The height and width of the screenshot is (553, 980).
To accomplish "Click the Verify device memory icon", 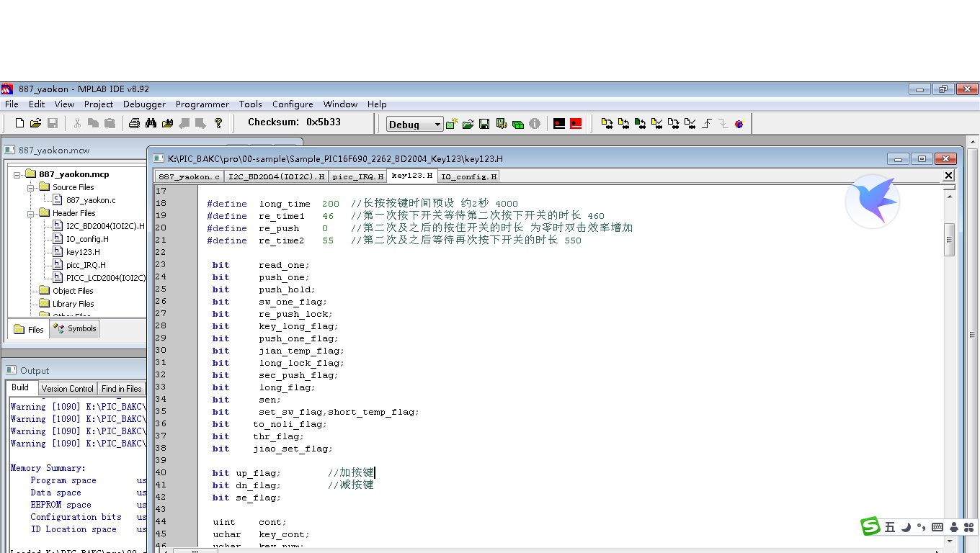I will tap(657, 124).
